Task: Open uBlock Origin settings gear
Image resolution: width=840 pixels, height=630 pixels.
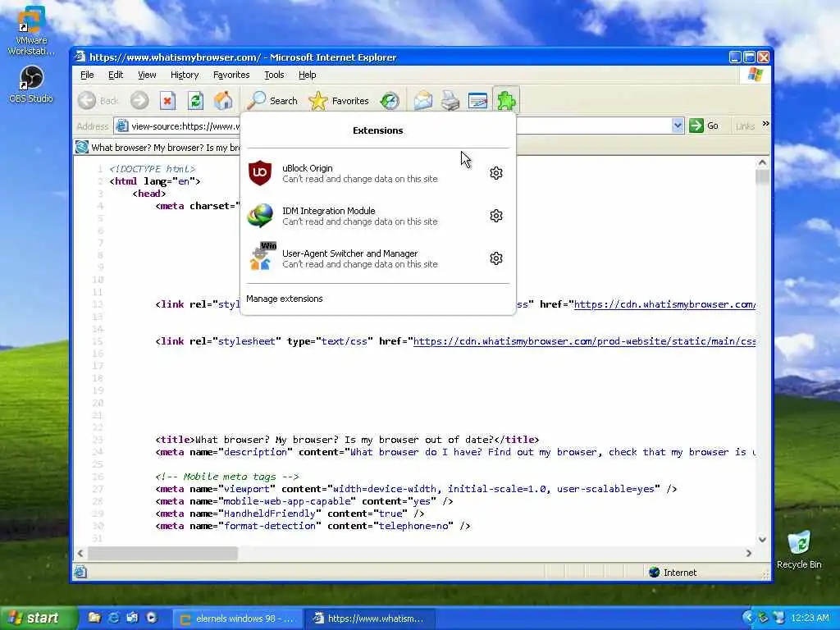Action: (496, 173)
